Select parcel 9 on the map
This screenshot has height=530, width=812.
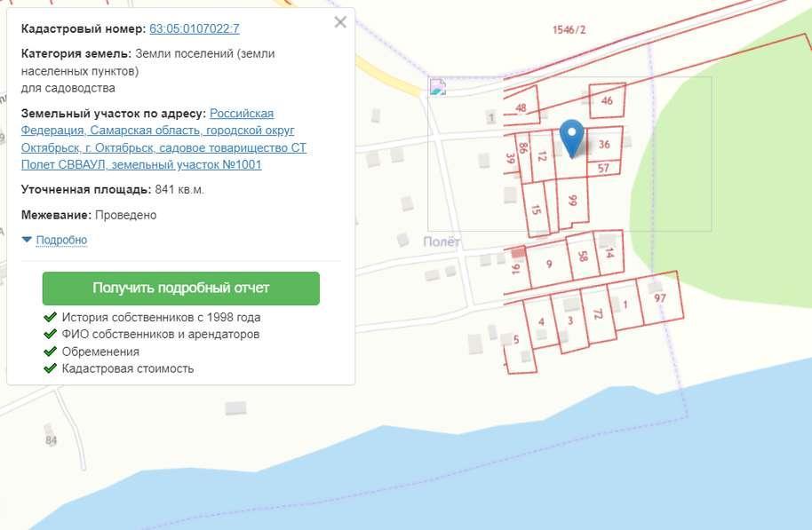pos(549,265)
